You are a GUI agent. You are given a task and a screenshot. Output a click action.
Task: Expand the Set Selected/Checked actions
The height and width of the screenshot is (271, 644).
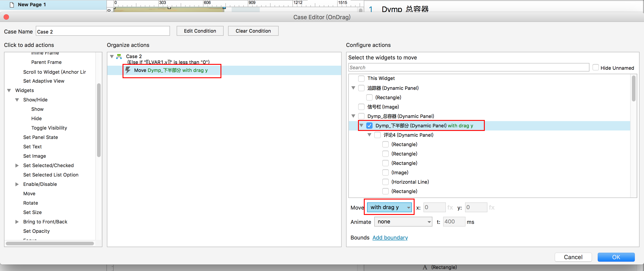(x=17, y=165)
